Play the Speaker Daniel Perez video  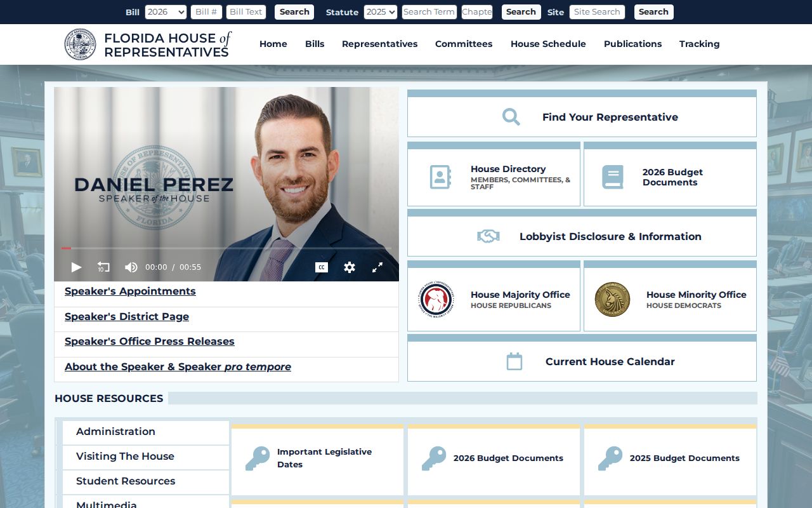pos(76,267)
